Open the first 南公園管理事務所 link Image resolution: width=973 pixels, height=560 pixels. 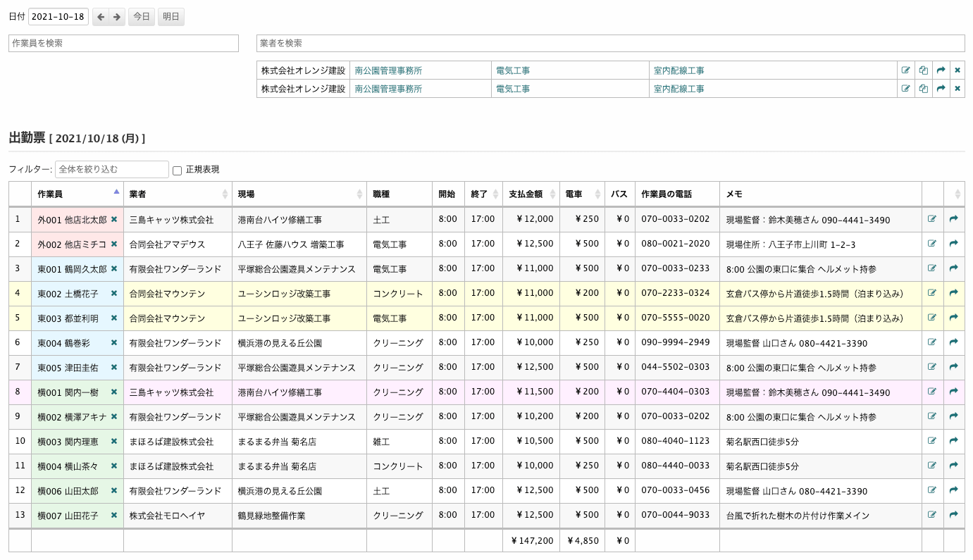point(388,70)
